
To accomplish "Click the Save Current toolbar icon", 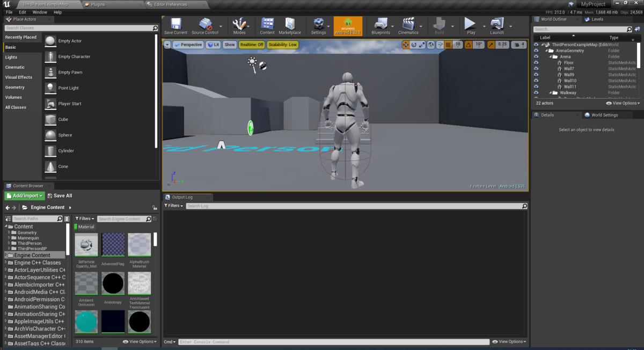I will coord(175,24).
